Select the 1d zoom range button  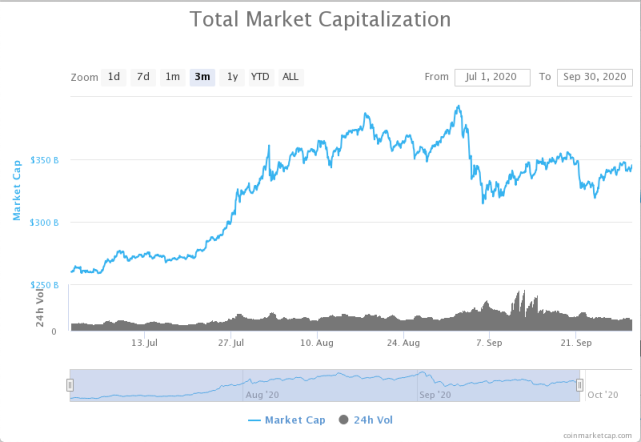(114, 77)
